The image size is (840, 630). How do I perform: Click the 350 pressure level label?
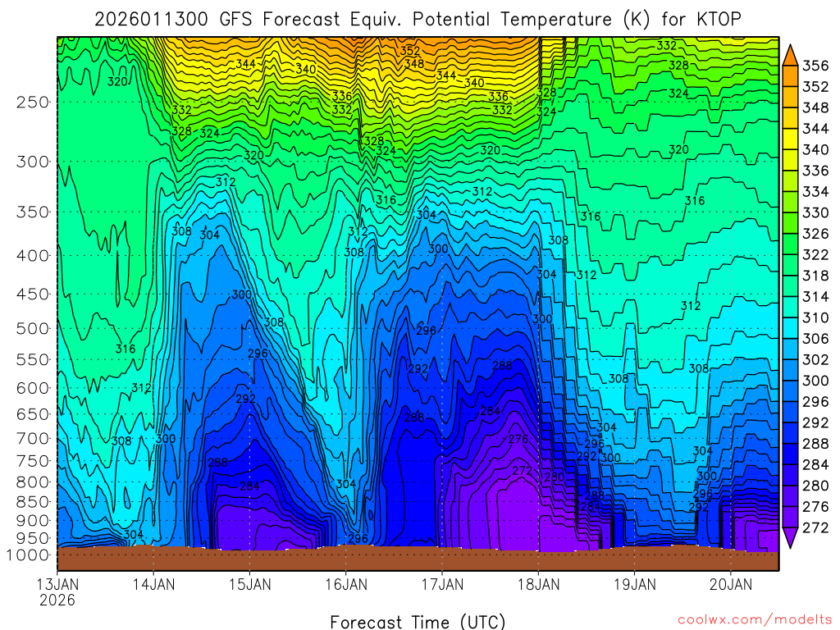tap(32, 212)
